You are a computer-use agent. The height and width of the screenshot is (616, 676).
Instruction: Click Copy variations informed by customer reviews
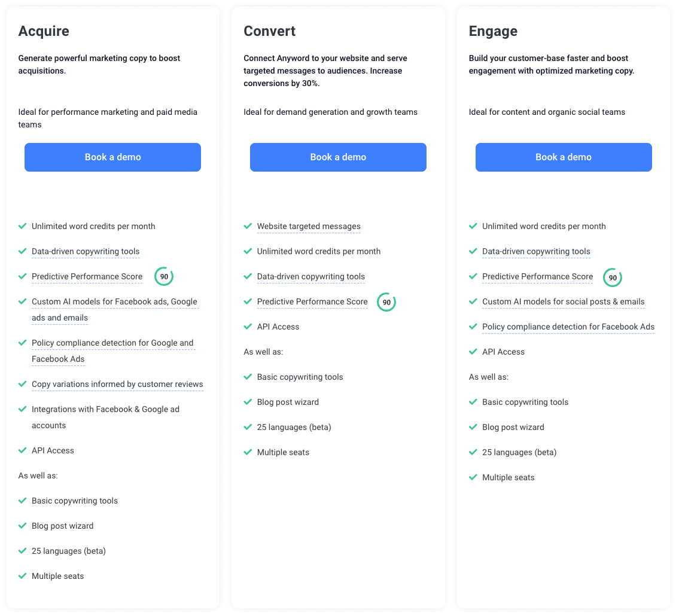click(x=117, y=385)
